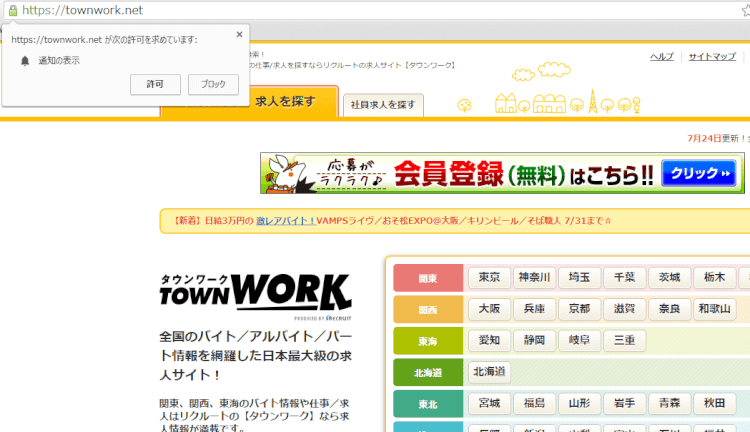
Task: Close the notification permission popup
Action: tap(240, 34)
